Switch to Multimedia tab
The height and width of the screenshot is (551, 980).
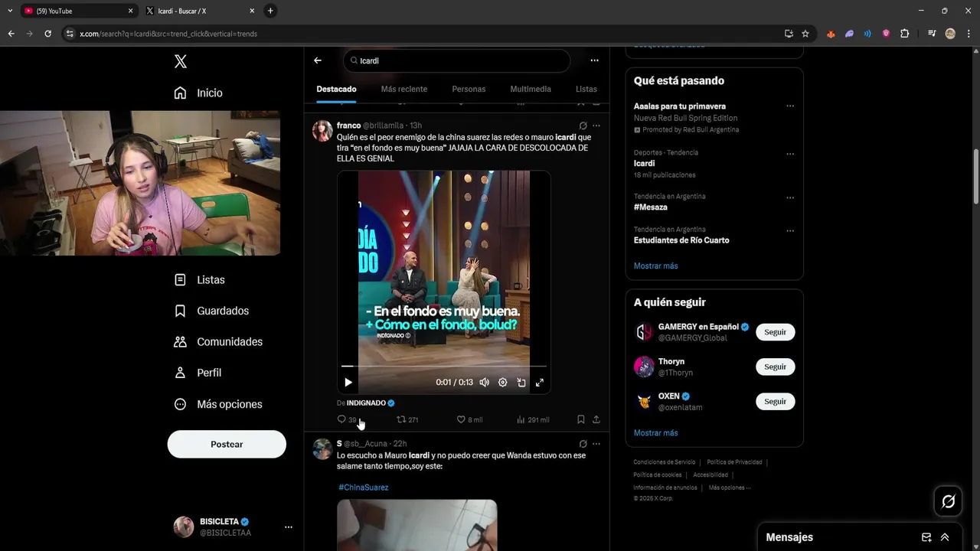click(531, 90)
